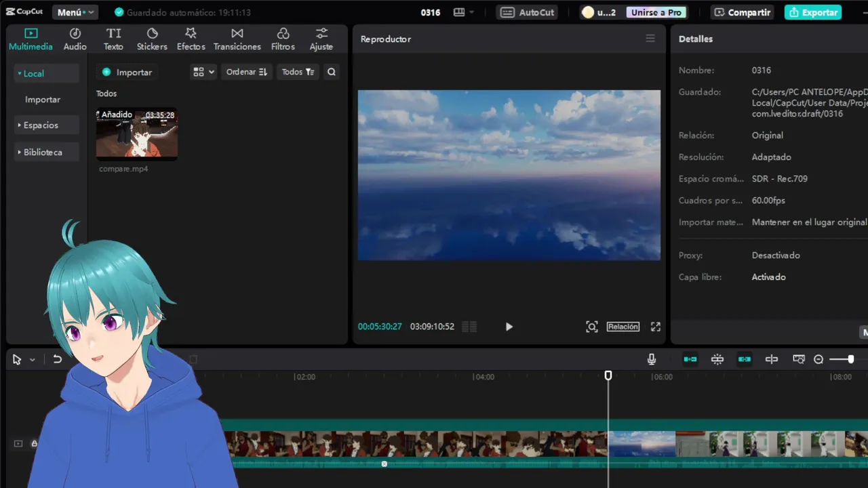The image size is (868, 488).
Task: Click the green auto-saved checkmark icon
Action: 119,12
